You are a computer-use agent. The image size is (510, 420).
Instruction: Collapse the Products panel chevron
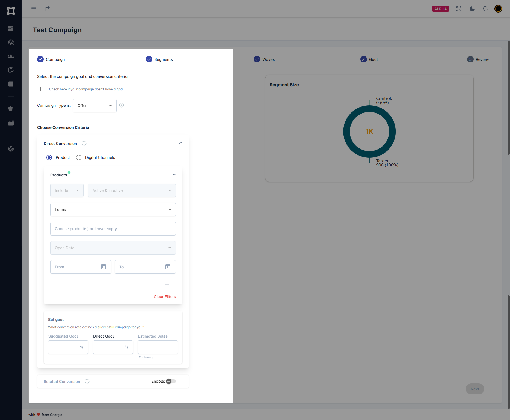[174, 174]
